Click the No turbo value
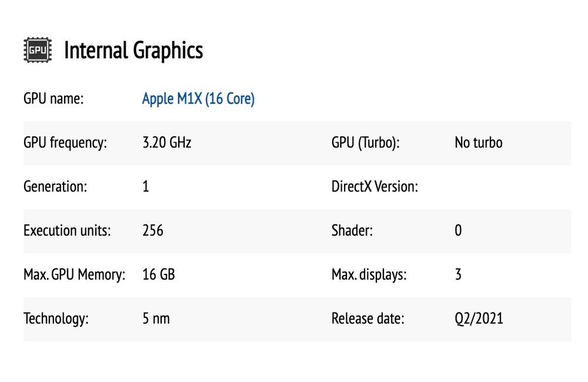The height and width of the screenshot is (382, 588). [x=479, y=143]
